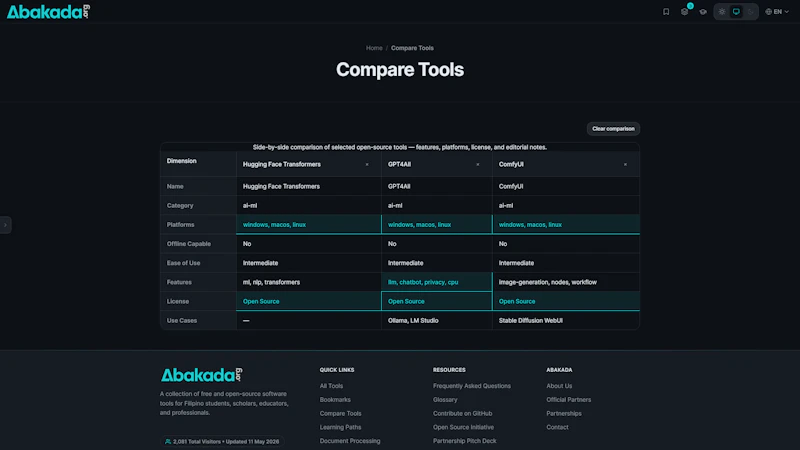The image size is (800, 450).
Task: Open Compare Tools footer link
Action: tap(340, 414)
